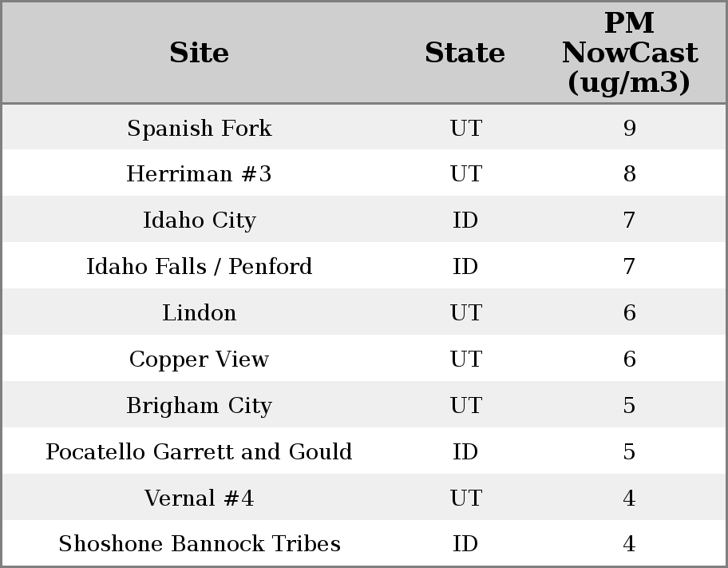Click the PM value 9 for Spanish Fork
Screen dimensions: 728x568
click(x=629, y=129)
